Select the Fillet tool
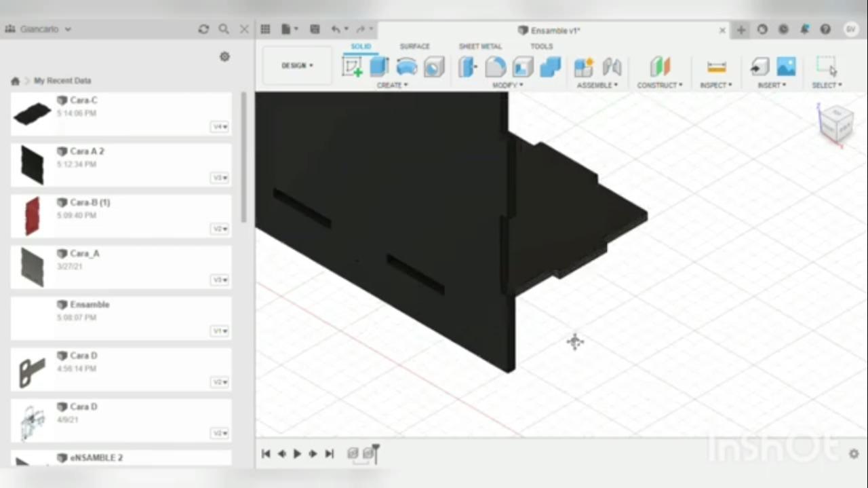Viewport: 868px width, 488px height. 496,67
